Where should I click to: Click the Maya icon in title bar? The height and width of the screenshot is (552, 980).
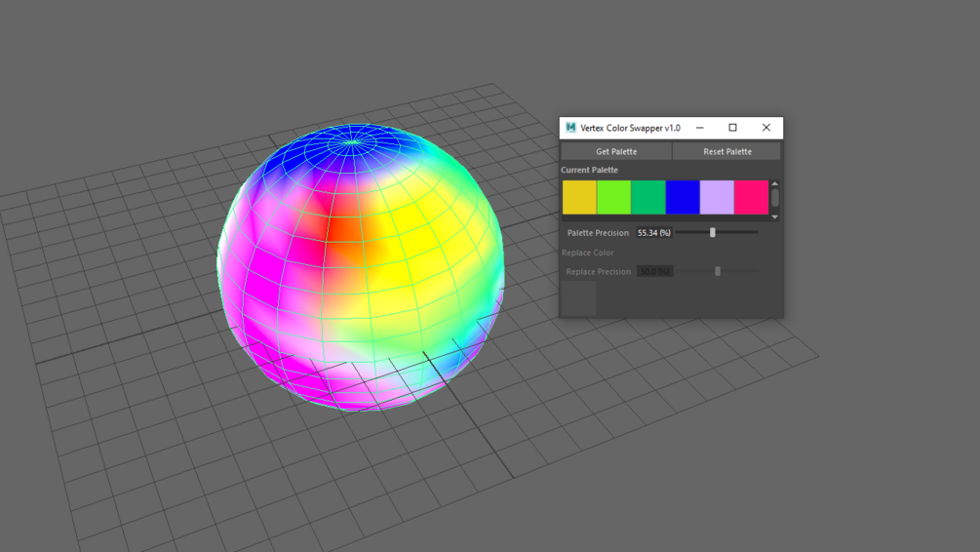tap(570, 128)
